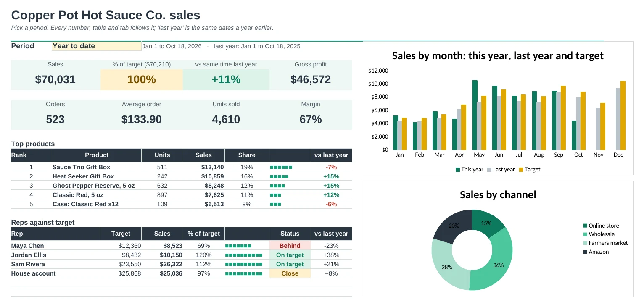Select the Case: Classic Red x12 cell
Viewport: 644px width, 307px height.
click(x=97, y=204)
